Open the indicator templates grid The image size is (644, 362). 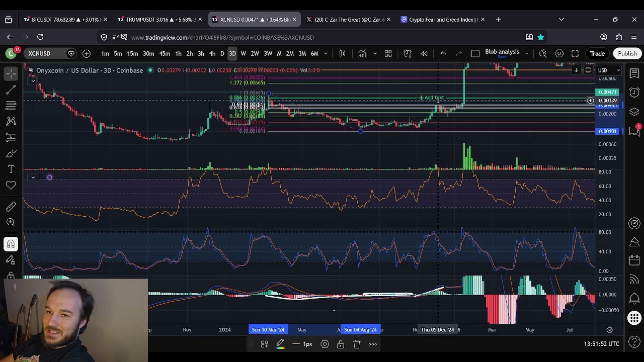(x=388, y=54)
